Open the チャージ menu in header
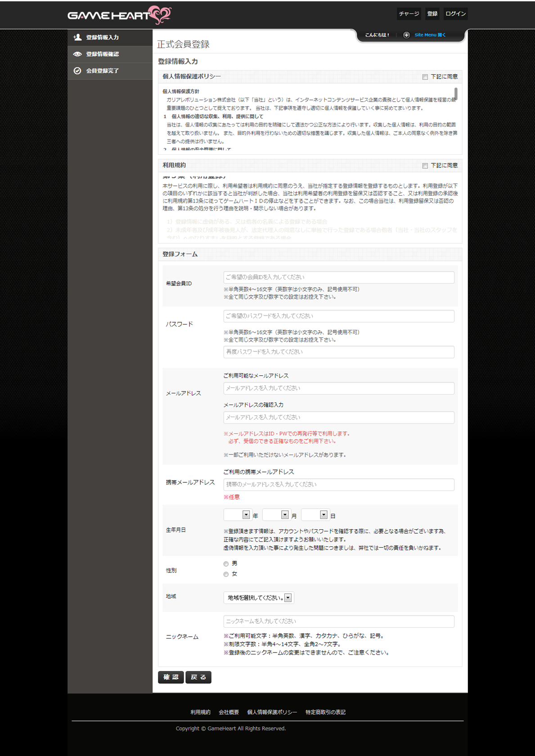This screenshot has height=756, width=535. (409, 14)
